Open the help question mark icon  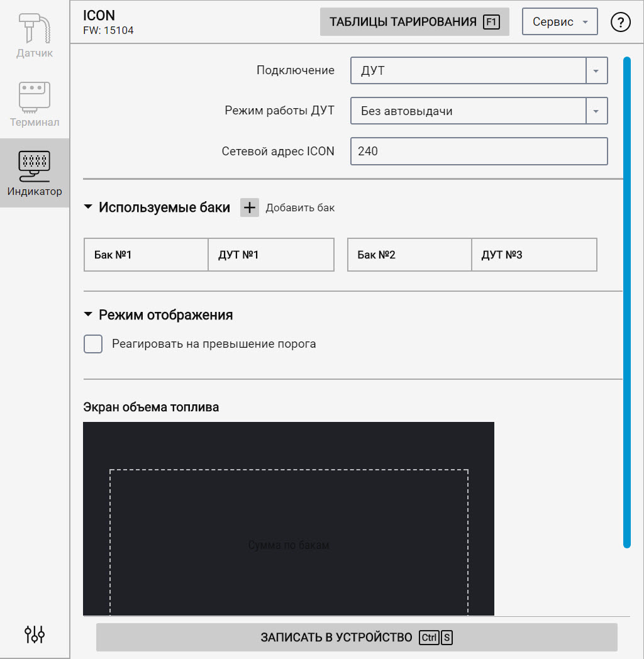[620, 22]
